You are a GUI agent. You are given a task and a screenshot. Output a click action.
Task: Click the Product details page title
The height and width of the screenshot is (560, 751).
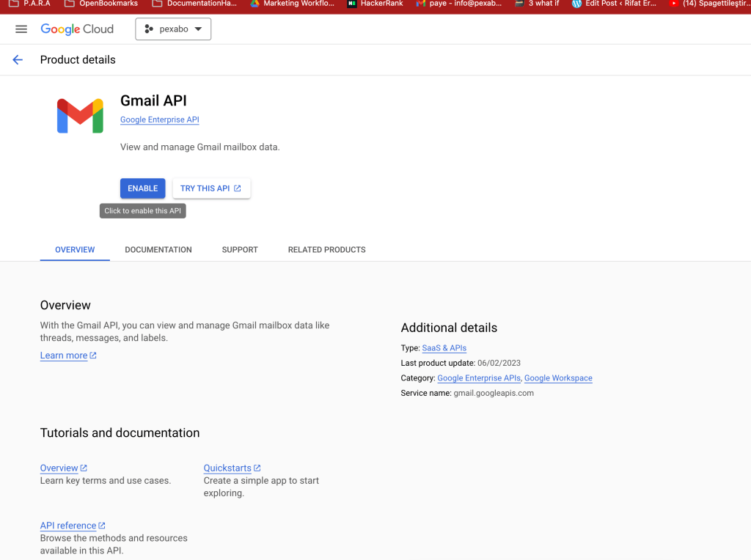78,60
